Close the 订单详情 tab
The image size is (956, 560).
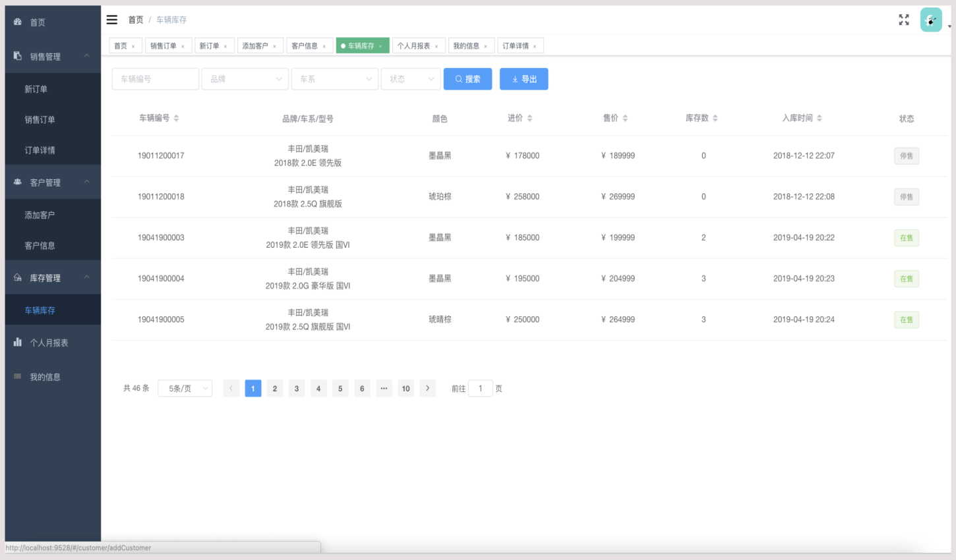tap(535, 46)
